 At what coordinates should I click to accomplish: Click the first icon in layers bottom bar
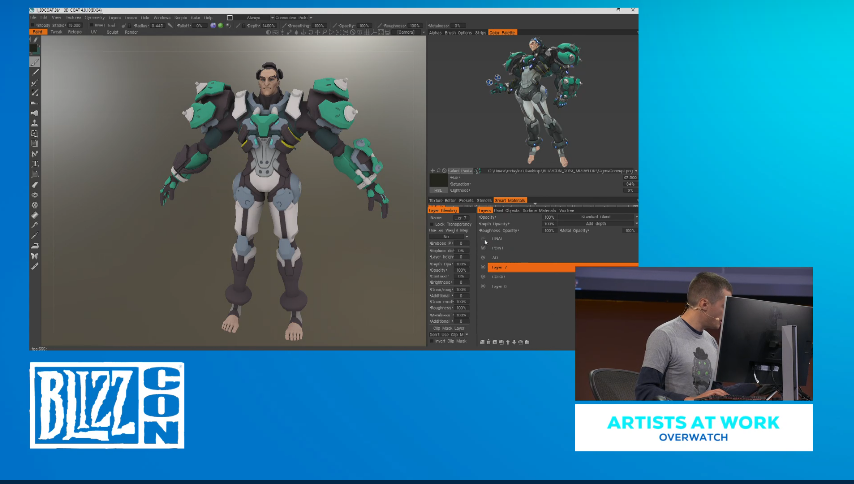pyautogui.click(x=482, y=342)
